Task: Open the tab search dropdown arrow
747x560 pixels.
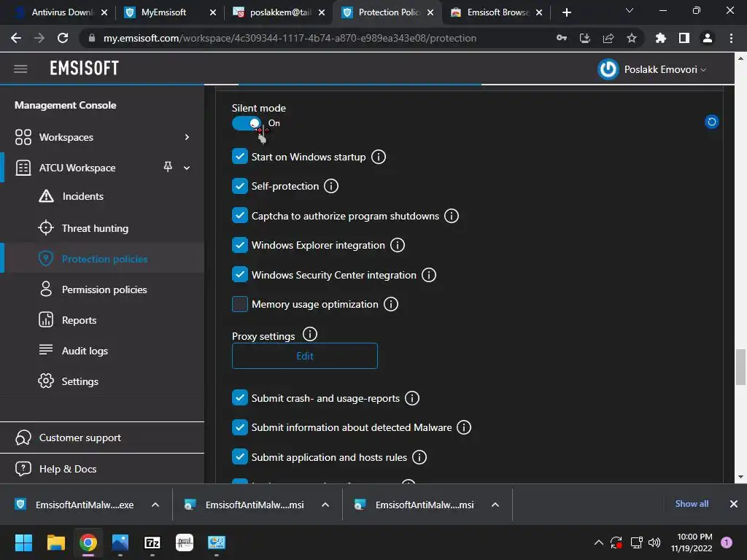Action: pos(630,11)
